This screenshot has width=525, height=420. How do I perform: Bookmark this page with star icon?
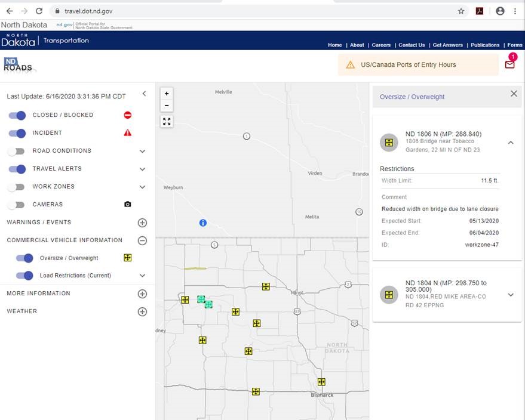click(x=461, y=11)
